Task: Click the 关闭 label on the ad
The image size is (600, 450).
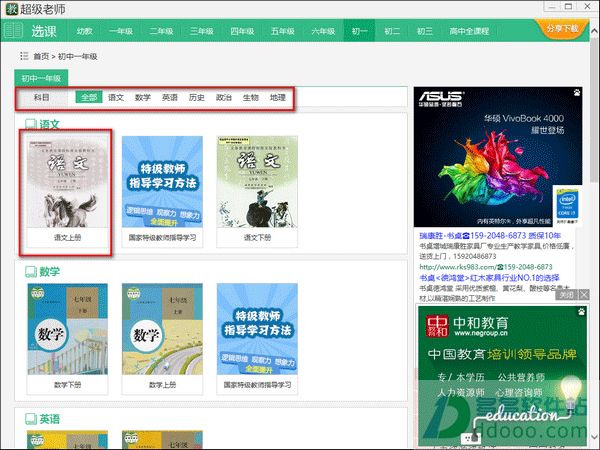Action: pos(567,295)
